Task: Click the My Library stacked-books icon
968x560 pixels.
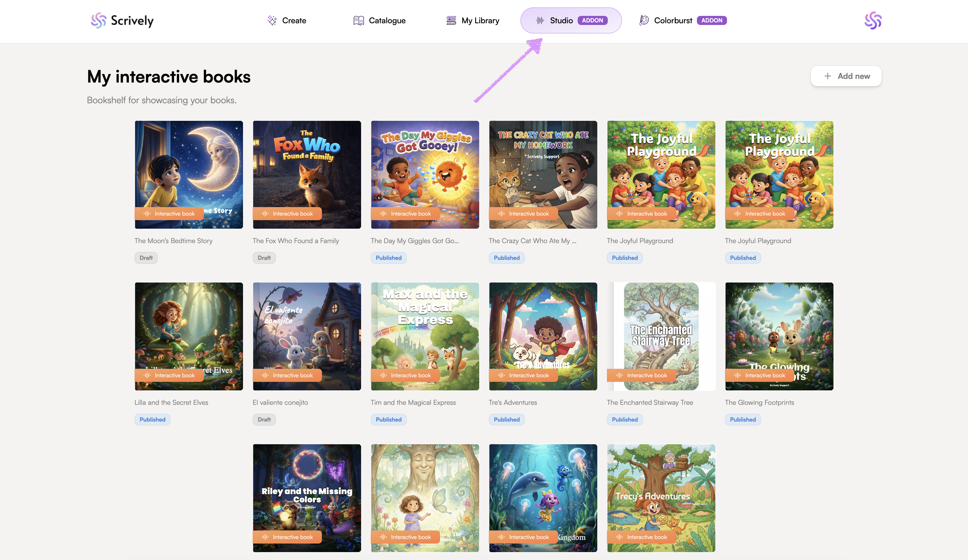Action: [x=451, y=20]
